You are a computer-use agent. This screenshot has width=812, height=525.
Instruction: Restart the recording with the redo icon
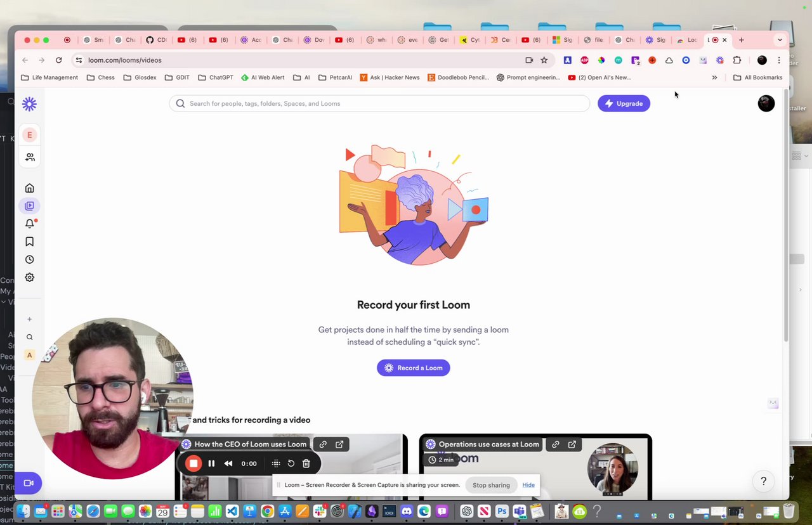(291, 463)
